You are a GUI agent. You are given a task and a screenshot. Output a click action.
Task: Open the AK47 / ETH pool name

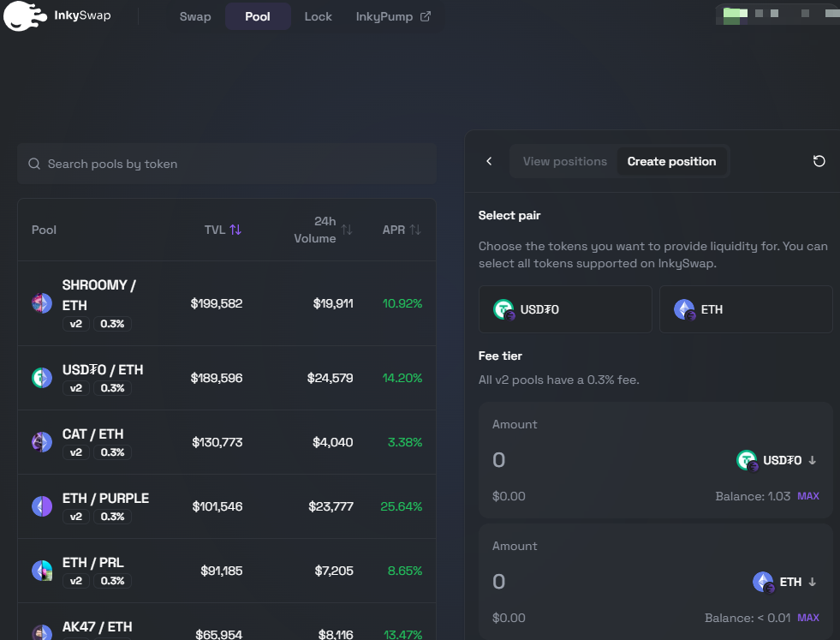pyautogui.click(x=97, y=626)
